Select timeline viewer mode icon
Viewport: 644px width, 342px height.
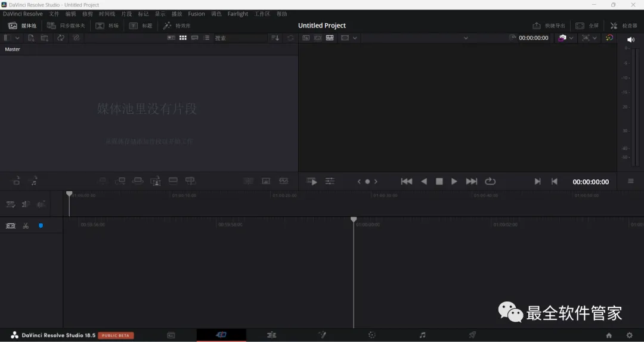pyautogui.click(x=330, y=38)
